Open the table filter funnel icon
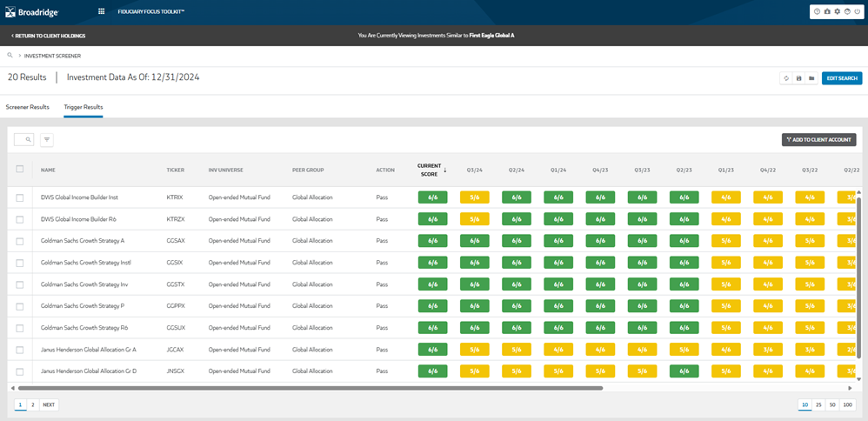The image size is (868, 421). tap(46, 140)
